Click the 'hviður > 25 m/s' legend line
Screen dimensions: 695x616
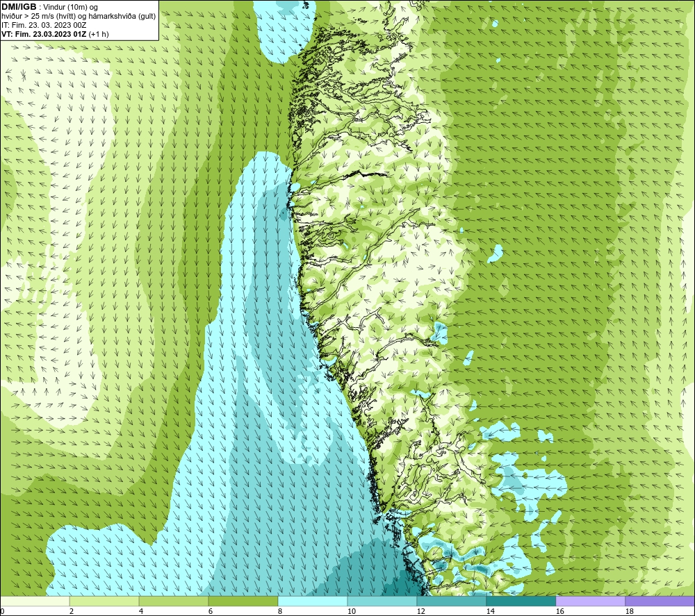tap(79, 17)
